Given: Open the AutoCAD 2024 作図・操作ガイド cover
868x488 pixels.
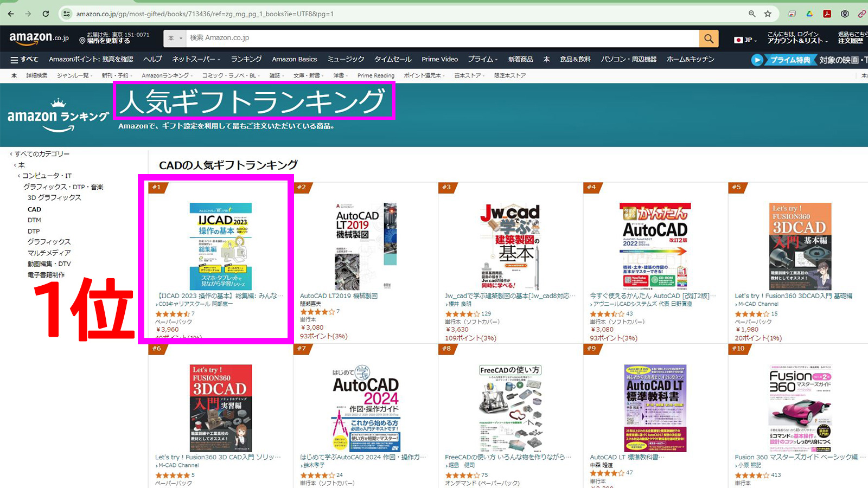Looking at the screenshot, I should click(x=366, y=408).
